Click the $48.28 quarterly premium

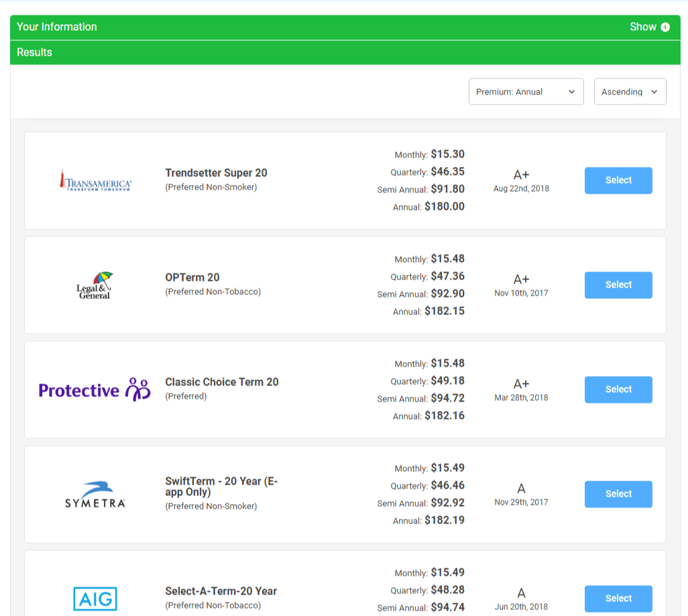click(x=447, y=590)
